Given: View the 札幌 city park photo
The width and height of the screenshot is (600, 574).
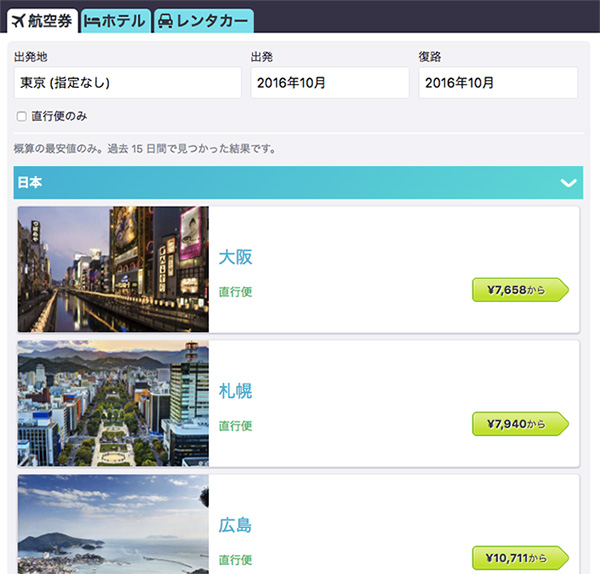Looking at the screenshot, I should coord(113,403).
